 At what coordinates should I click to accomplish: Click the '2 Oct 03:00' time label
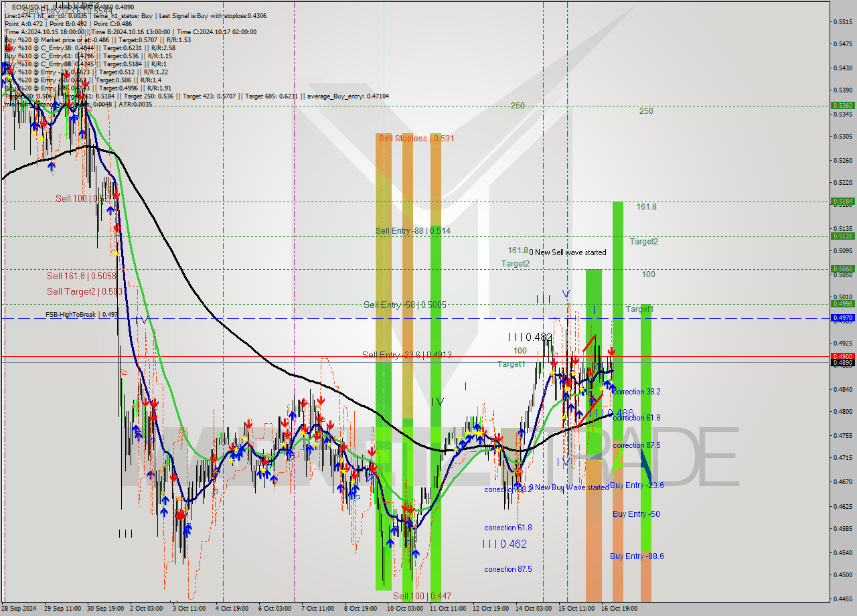click(146, 609)
